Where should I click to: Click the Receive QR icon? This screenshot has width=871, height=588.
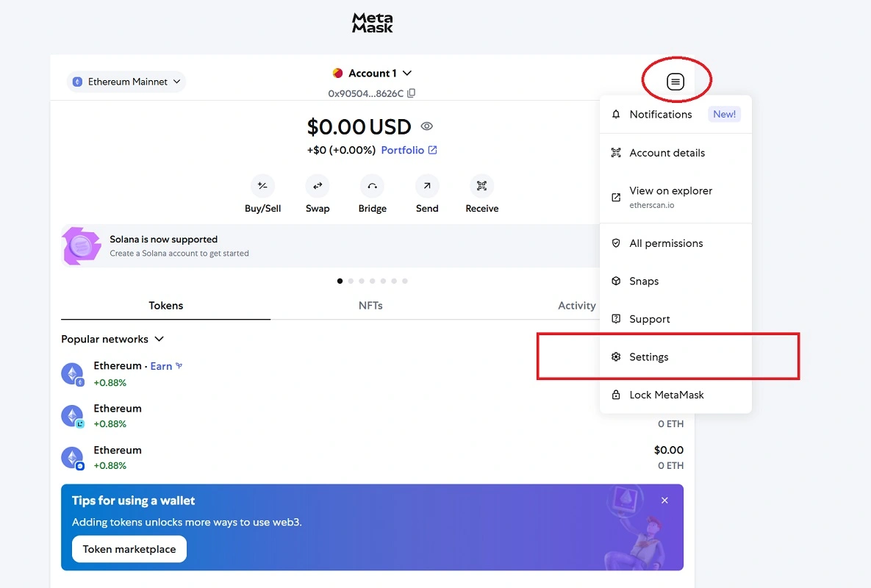(481, 186)
